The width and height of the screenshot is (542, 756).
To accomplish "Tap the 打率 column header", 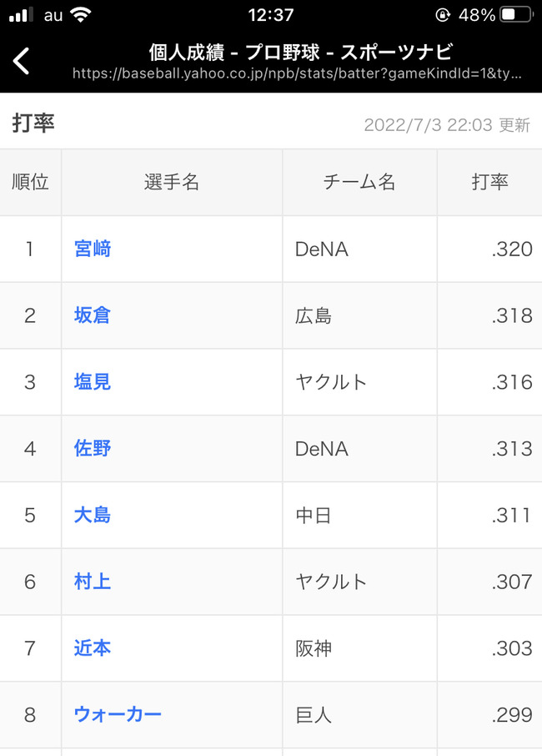I will click(x=489, y=182).
